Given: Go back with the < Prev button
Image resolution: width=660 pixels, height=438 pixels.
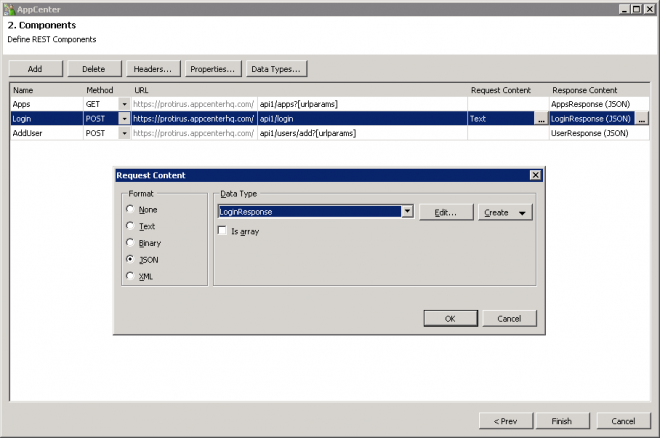Looking at the screenshot, I should (x=506, y=421).
